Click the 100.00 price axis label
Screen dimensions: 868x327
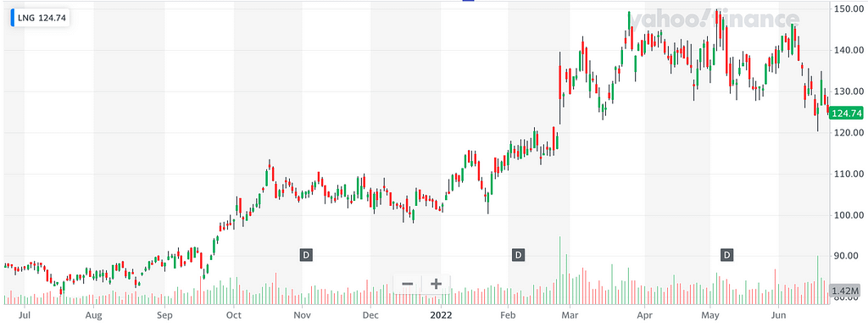click(x=849, y=215)
